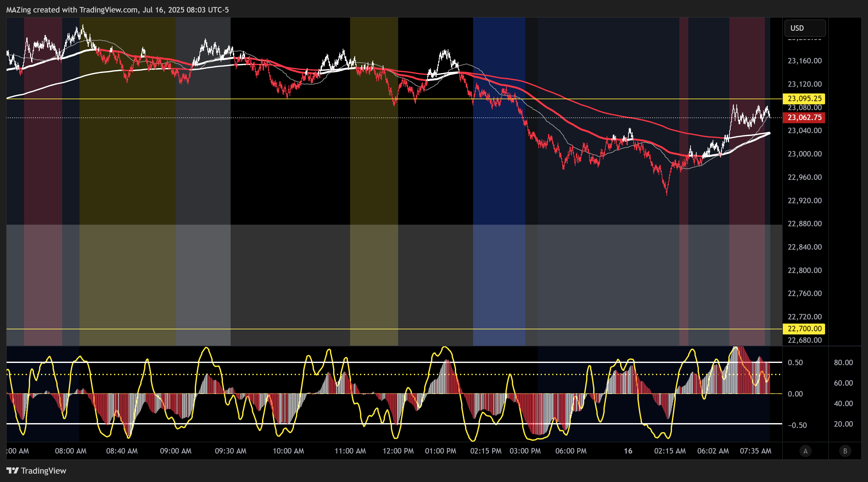Click the 02:15 PM time axis label
Image resolution: width=868 pixels, height=482 pixels.
[486, 451]
